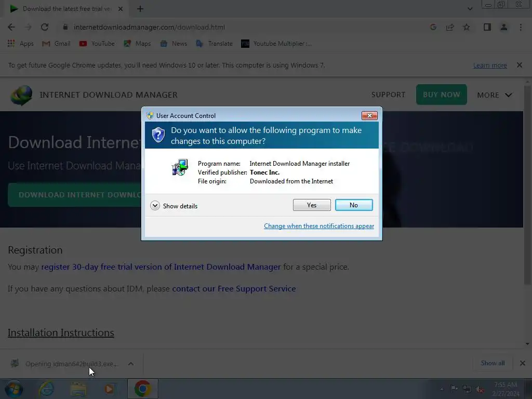The image size is (532, 399).
Task: Open Youtube Multiplier bookmark
Action: pos(276,44)
